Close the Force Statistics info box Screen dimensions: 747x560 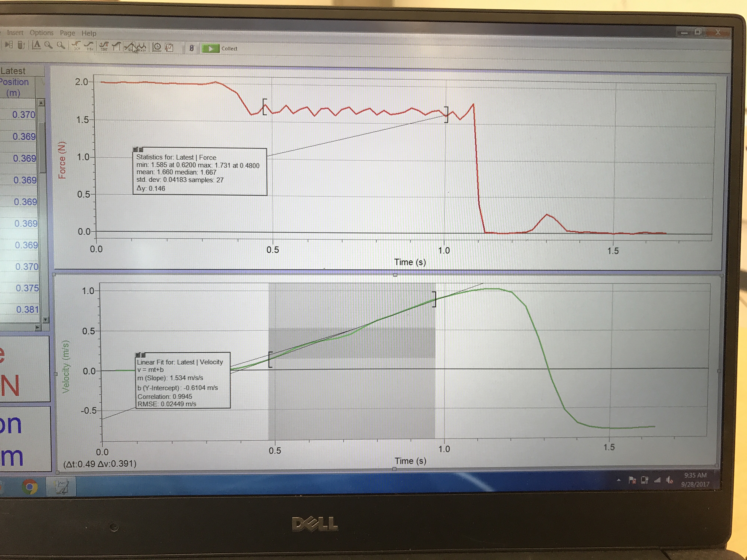click(135, 149)
